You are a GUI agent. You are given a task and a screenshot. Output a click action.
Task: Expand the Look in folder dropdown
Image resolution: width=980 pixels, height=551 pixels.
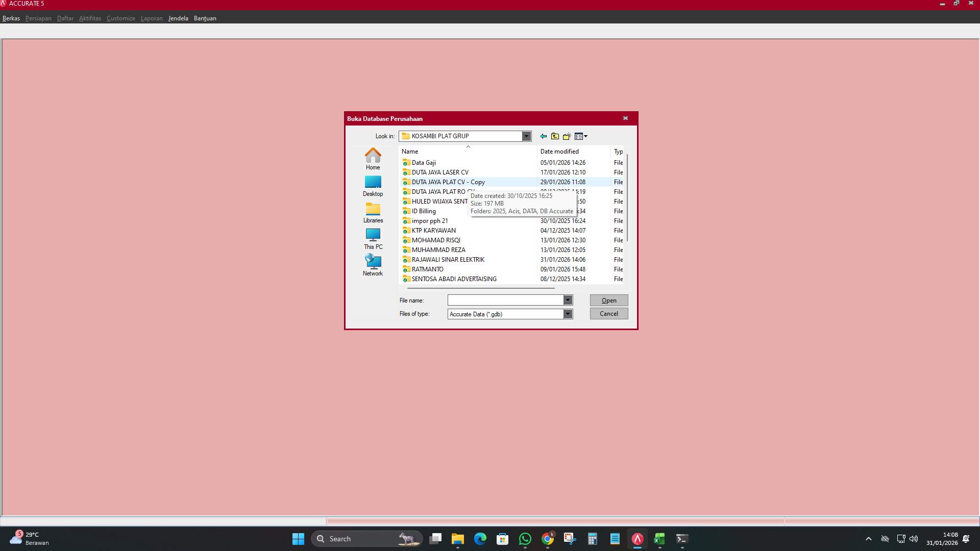click(526, 136)
